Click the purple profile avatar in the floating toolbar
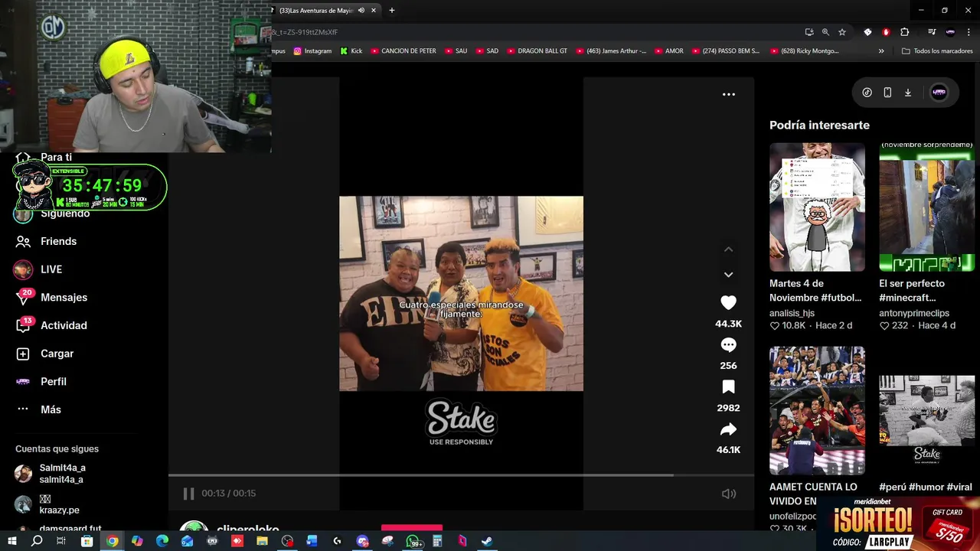 tap(939, 93)
